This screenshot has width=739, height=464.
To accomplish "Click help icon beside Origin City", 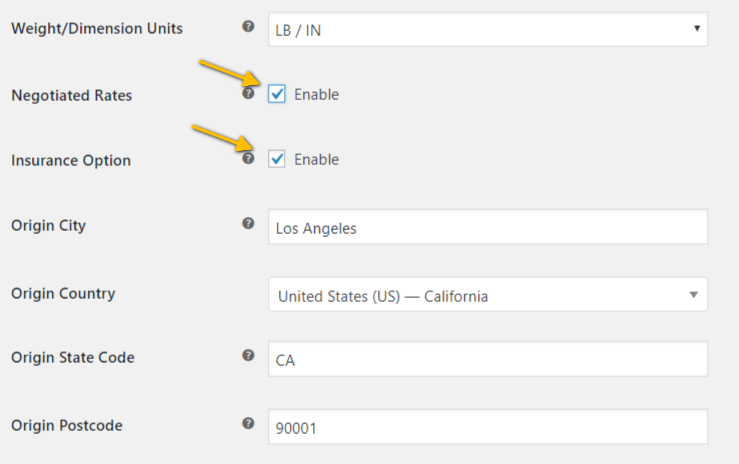I will [248, 223].
